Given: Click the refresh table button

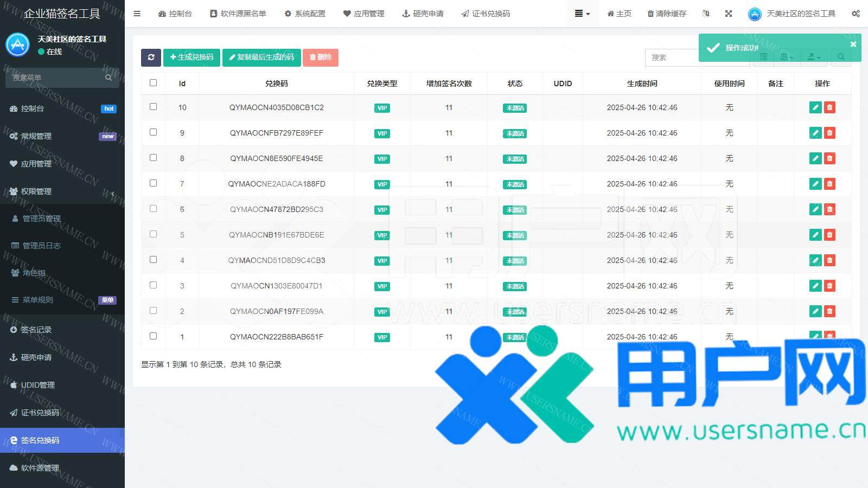Looking at the screenshot, I should 151,57.
